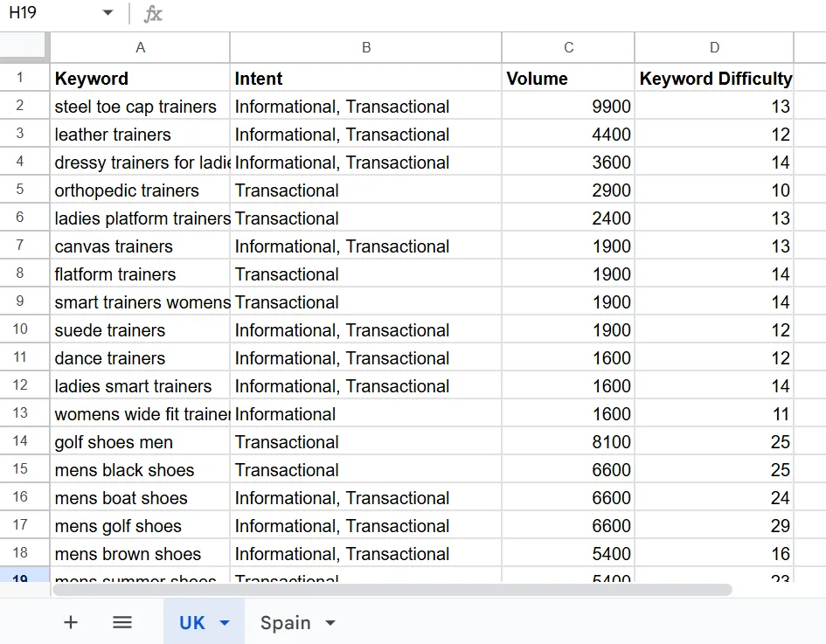The width and height of the screenshot is (826, 644).
Task: Select column D header
Action: click(x=714, y=47)
